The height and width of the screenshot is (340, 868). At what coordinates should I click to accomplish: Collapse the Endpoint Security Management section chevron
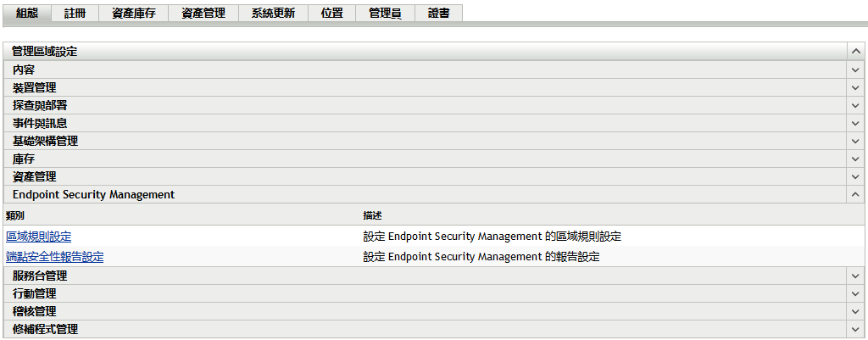coord(855,194)
